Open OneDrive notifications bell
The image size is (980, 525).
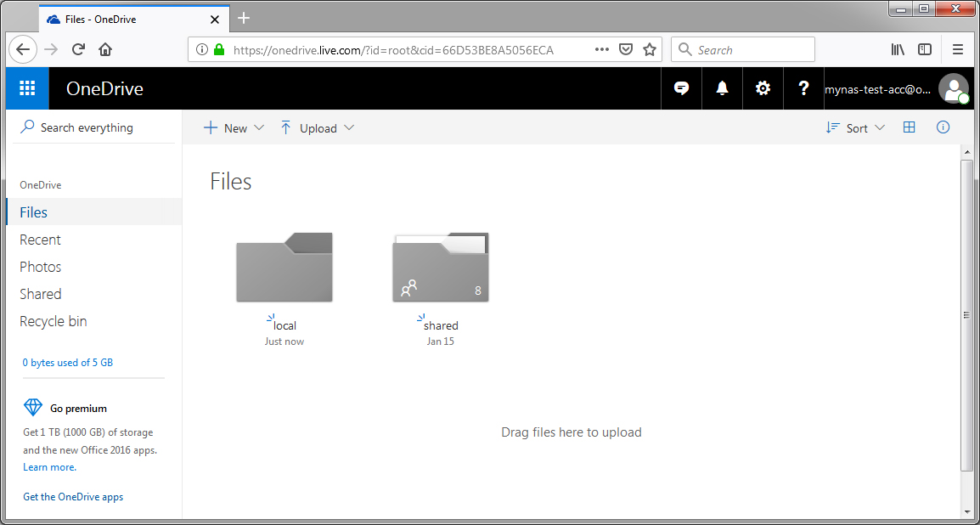(721, 88)
